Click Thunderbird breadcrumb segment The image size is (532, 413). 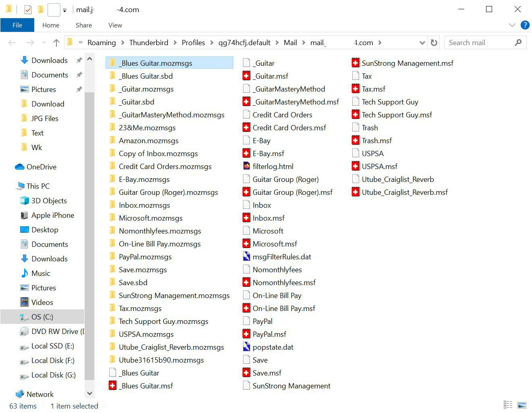click(149, 43)
